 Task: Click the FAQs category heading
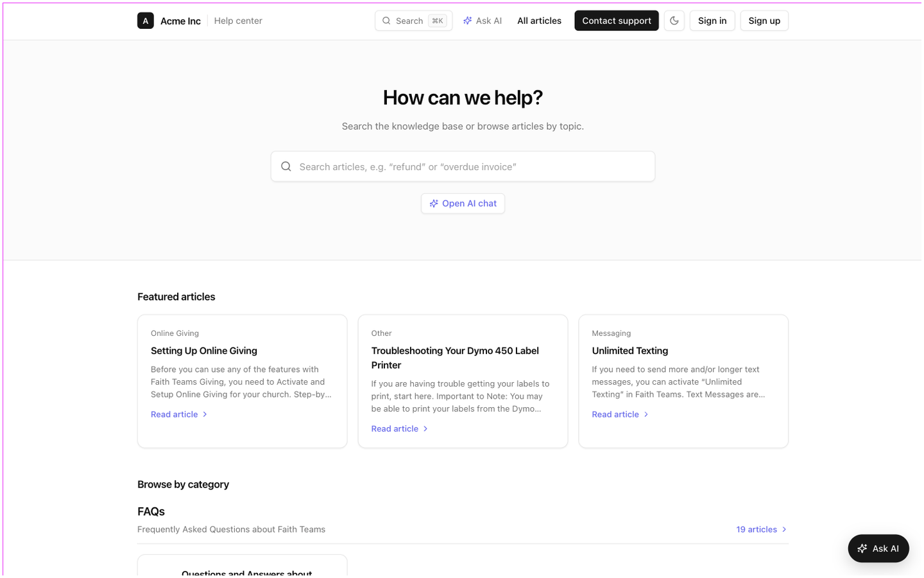tap(151, 512)
